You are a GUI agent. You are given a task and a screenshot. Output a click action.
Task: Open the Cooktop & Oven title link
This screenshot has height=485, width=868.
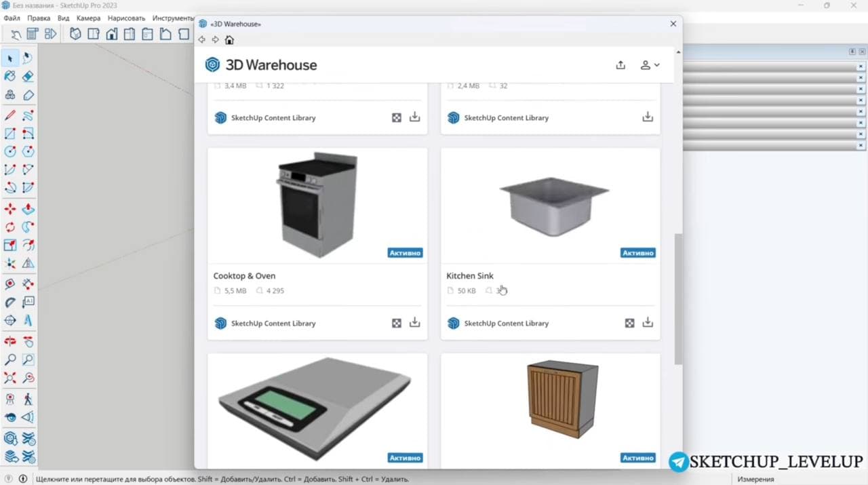point(244,276)
